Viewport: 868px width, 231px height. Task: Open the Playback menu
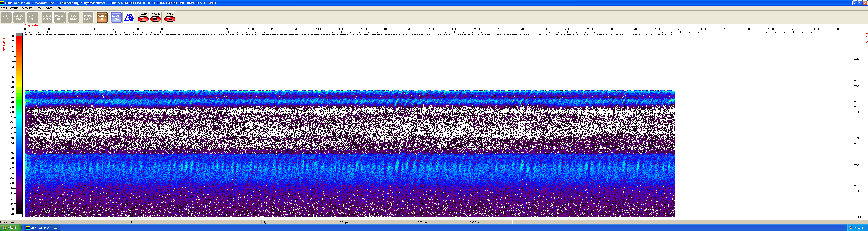click(x=49, y=8)
